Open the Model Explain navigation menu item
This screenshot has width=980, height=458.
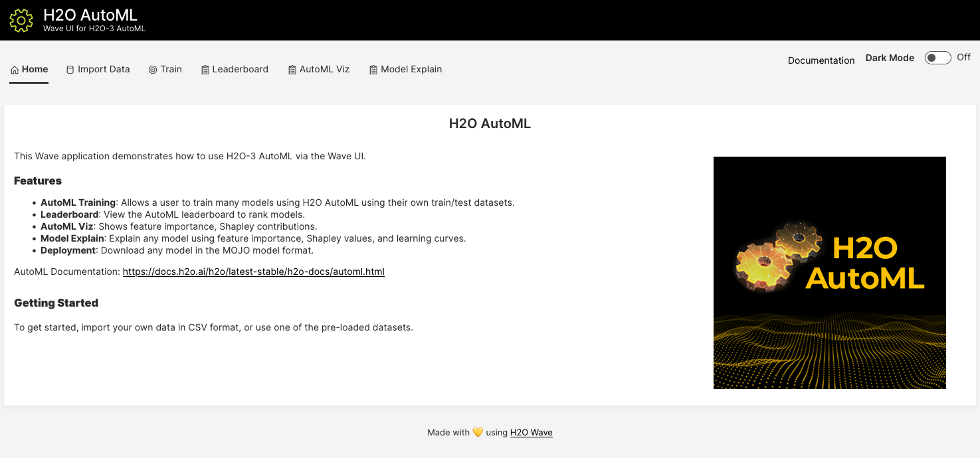[x=405, y=69]
